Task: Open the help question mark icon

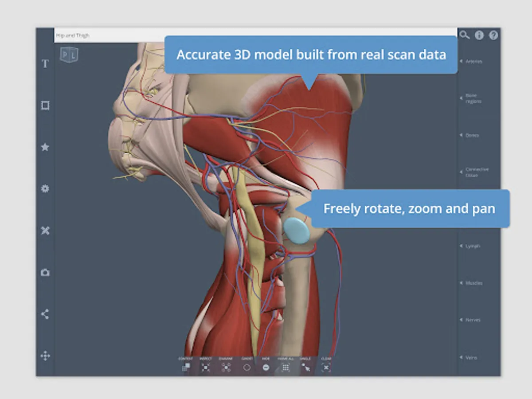Action: (493, 35)
